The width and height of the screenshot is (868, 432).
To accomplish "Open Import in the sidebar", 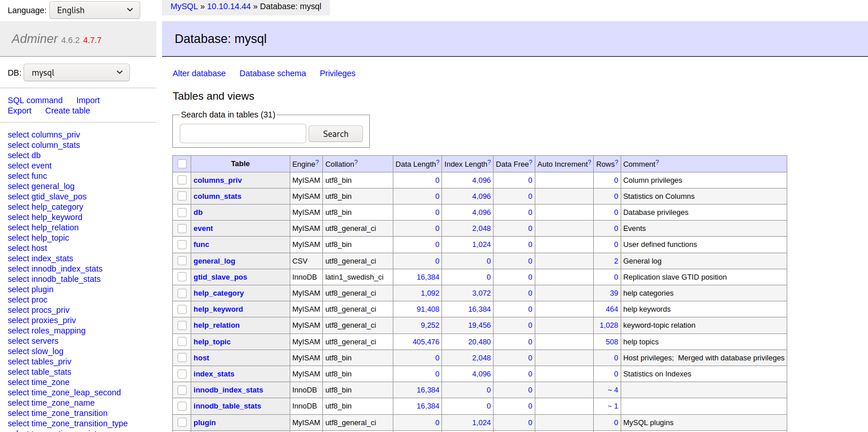I will pyautogui.click(x=88, y=100).
